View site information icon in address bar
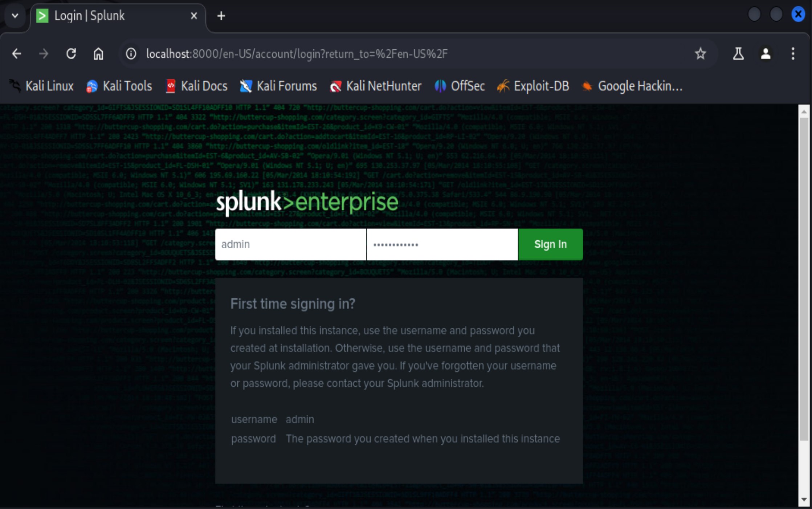Viewport: 812px width, 509px height. [131, 54]
